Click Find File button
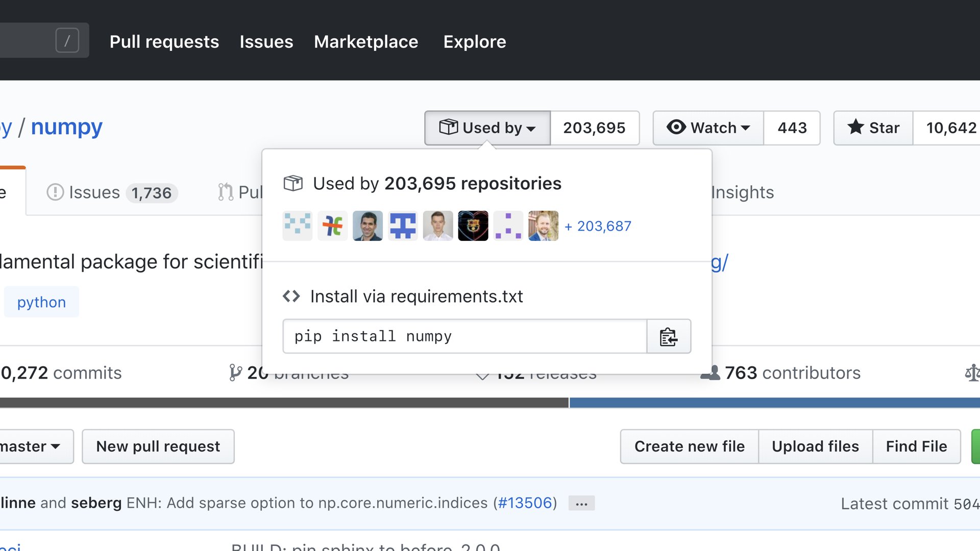Image resolution: width=980 pixels, height=551 pixels. pyautogui.click(x=917, y=446)
